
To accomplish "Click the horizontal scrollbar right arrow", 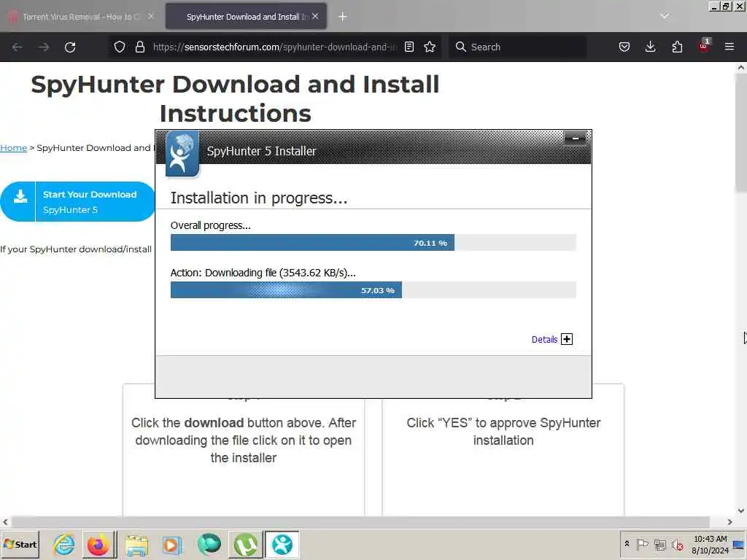I will (729, 522).
